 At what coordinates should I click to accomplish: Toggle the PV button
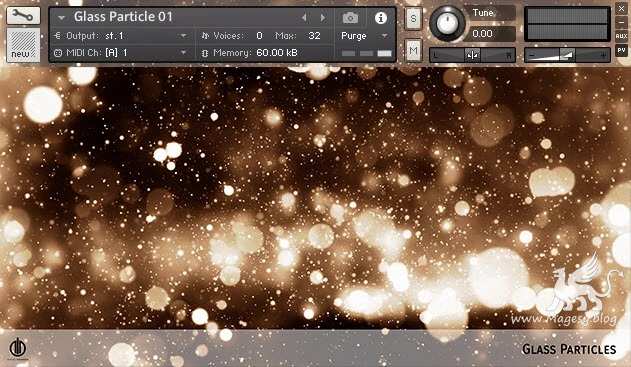point(621,50)
